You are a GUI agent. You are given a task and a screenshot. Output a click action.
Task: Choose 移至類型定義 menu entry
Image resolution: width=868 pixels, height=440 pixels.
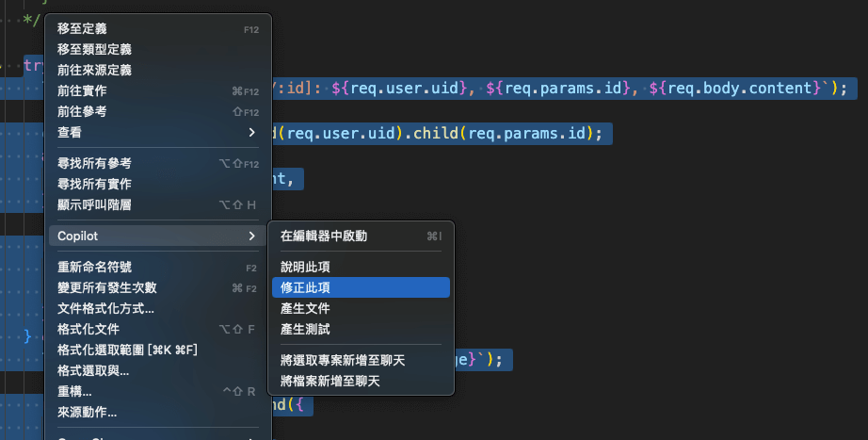[94, 49]
